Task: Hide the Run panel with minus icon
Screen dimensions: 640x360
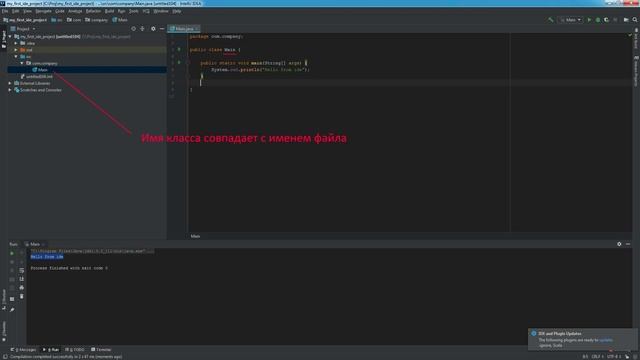Action: [628, 244]
